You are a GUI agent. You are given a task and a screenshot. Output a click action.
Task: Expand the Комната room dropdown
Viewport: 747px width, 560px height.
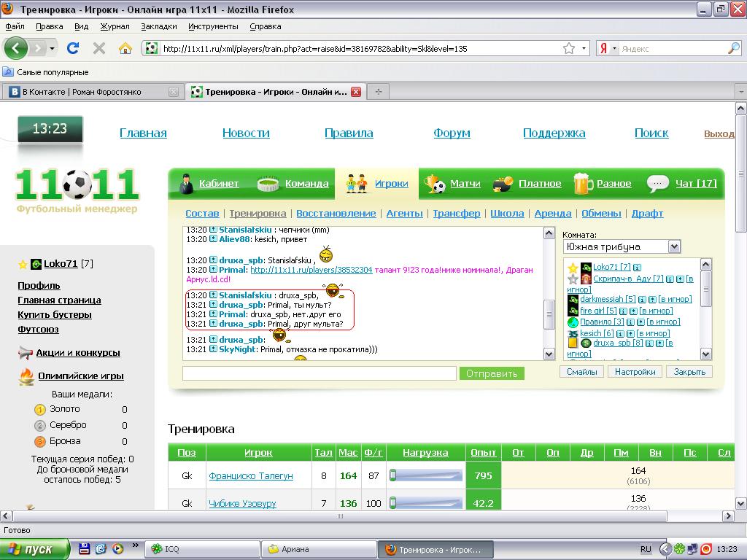pyautogui.click(x=674, y=246)
